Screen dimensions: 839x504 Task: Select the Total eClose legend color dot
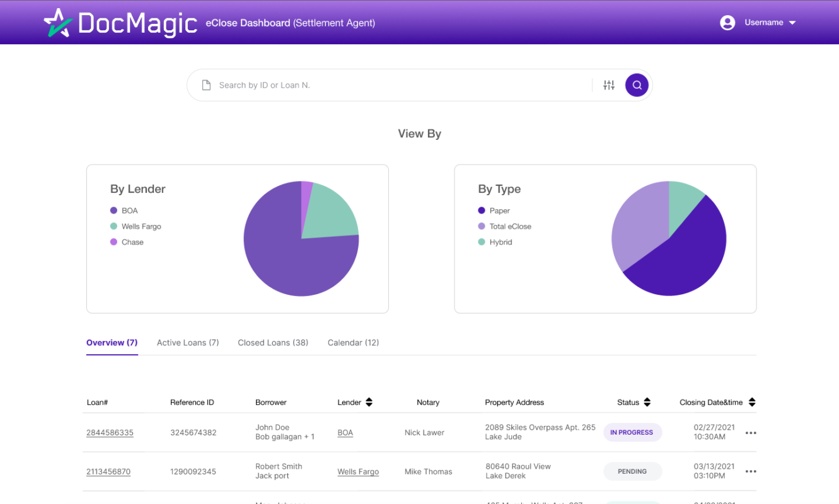(482, 226)
